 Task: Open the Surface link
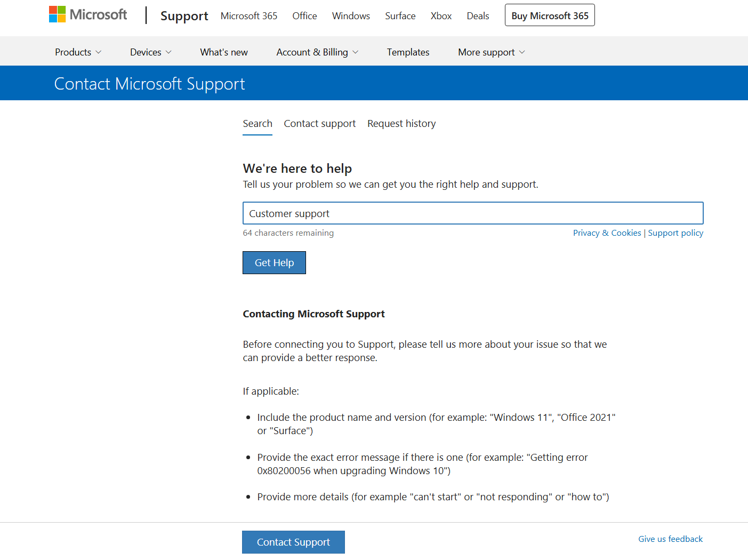coord(400,16)
